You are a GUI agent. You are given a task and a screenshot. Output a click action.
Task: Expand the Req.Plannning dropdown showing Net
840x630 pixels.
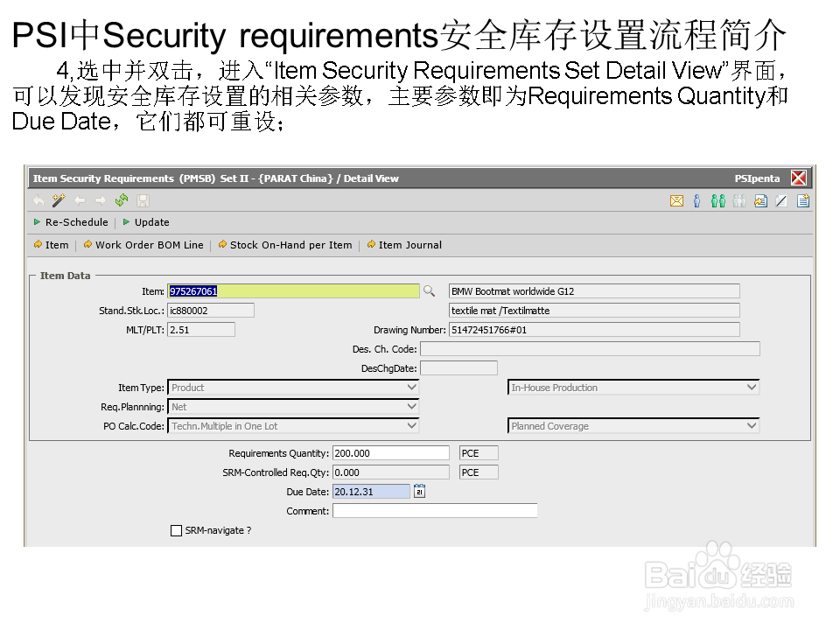[293, 407]
